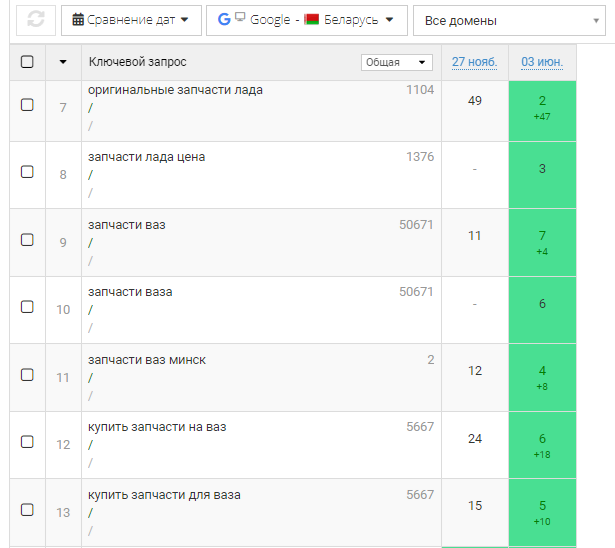Click the Ключевой запрос column header
The width and height of the screenshot is (615, 548).
pos(137,62)
